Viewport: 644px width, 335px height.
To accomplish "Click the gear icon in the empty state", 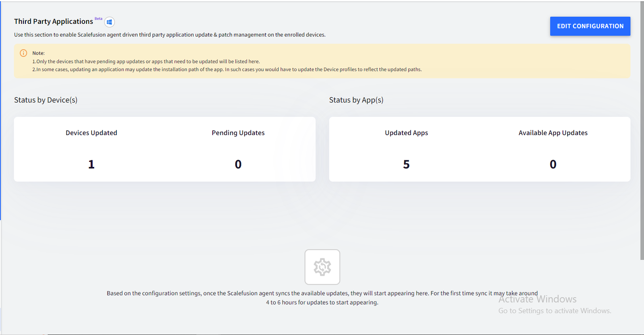I will 322,267.
